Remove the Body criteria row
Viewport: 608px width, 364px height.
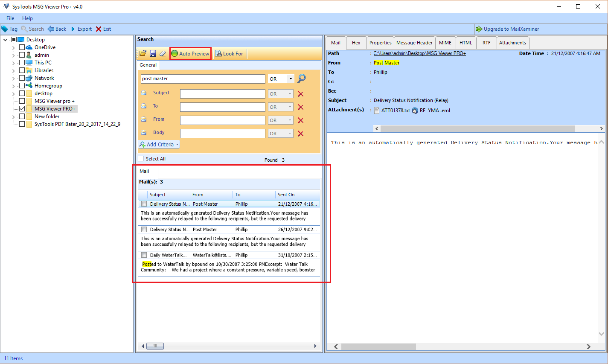[x=300, y=134]
